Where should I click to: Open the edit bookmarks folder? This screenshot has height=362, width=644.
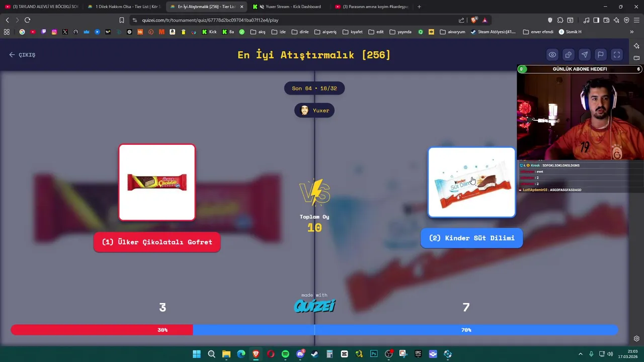tap(376, 32)
